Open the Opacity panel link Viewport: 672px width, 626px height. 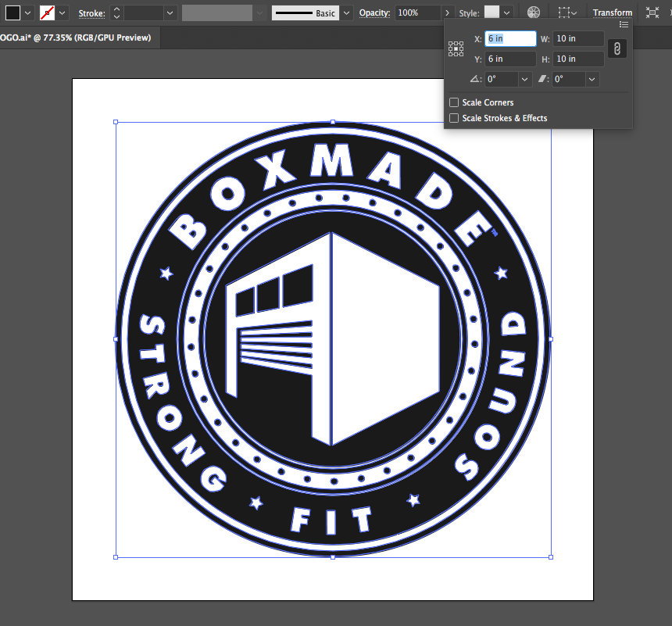click(x=374, y=13)
